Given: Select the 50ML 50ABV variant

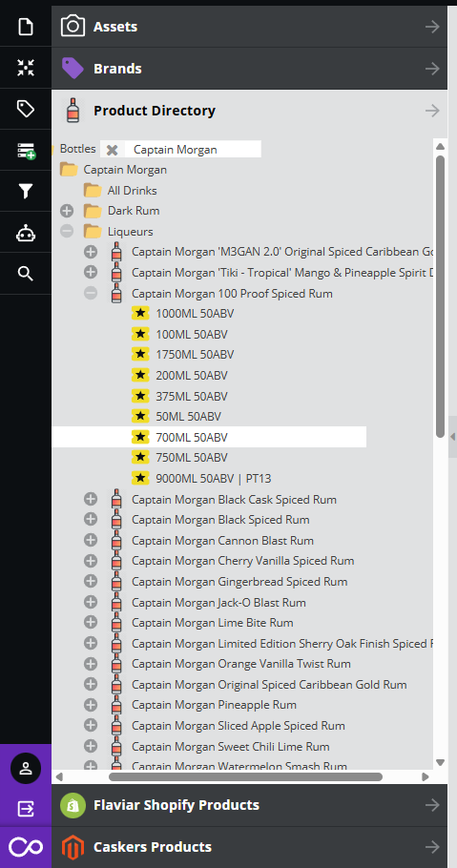Looking at the screenshot, I should click(x=188, y=416).
